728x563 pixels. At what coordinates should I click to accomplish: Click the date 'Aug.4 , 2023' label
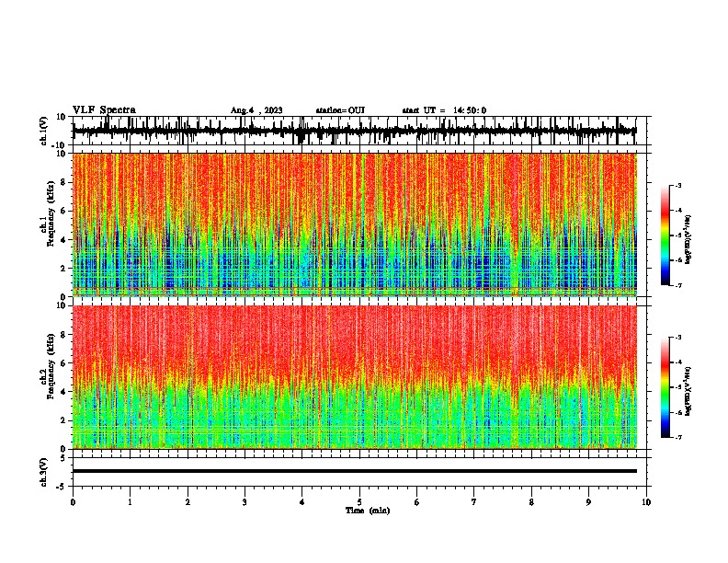click(x=256, y=110)
